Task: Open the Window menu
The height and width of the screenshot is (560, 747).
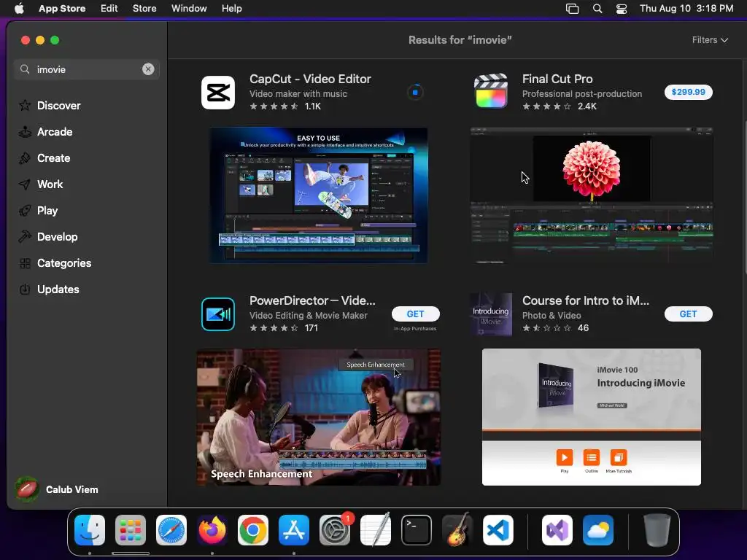Action: pos(189,9)
